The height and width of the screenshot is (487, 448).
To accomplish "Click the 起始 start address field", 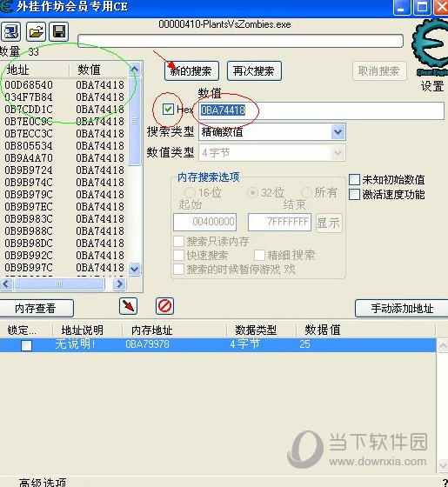I will pyautogui.click(x=204, y=222).
